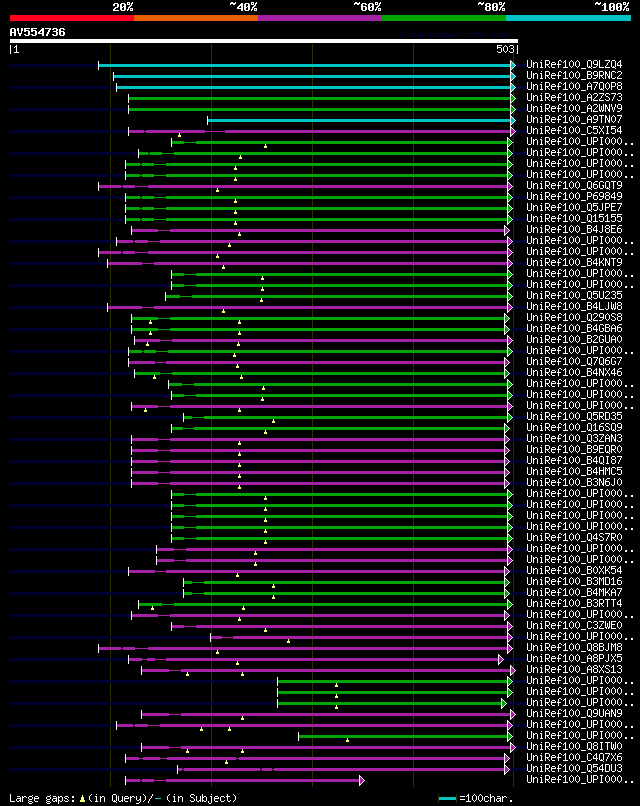
Task: Select the UniRef100_B0XK54 label
Action: click(574, 571)
